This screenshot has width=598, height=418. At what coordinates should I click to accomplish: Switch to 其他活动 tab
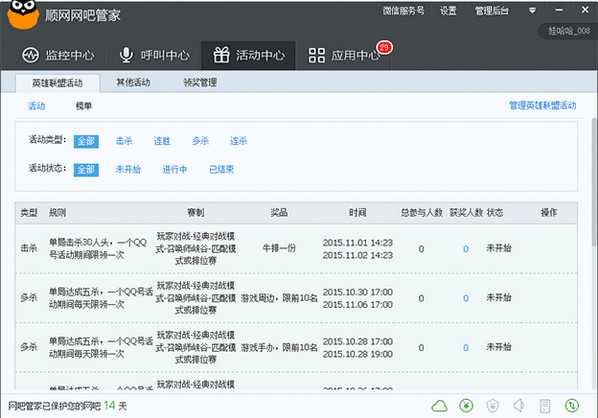133,82
